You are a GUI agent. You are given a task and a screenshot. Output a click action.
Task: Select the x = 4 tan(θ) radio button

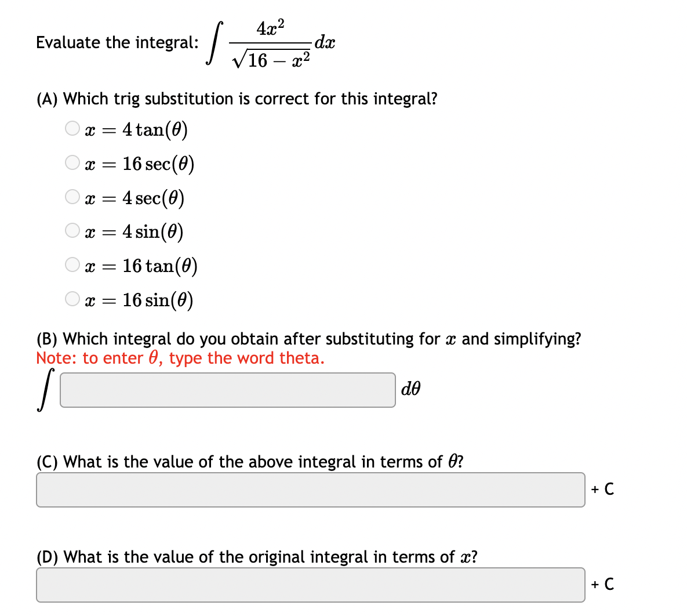click(72, 128)
